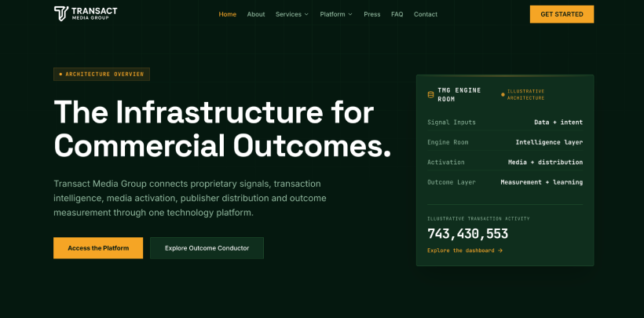The height and width of the screenshot is (318, 644).
Task: Click the Transact Media Group logo
Action: tap(86, 13)
